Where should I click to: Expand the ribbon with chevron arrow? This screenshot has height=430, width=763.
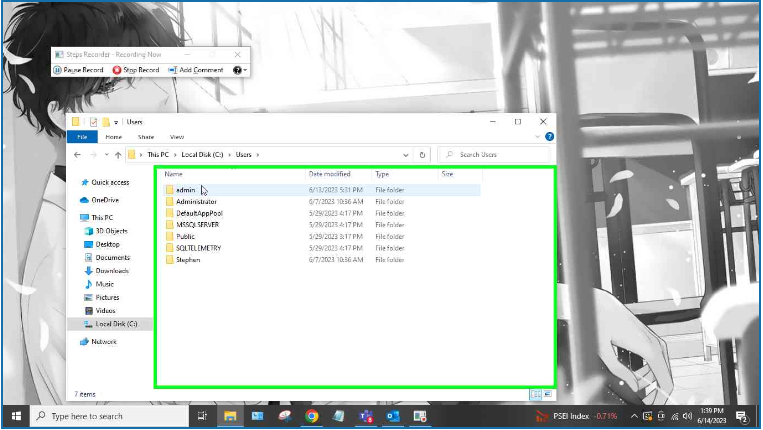538,137
